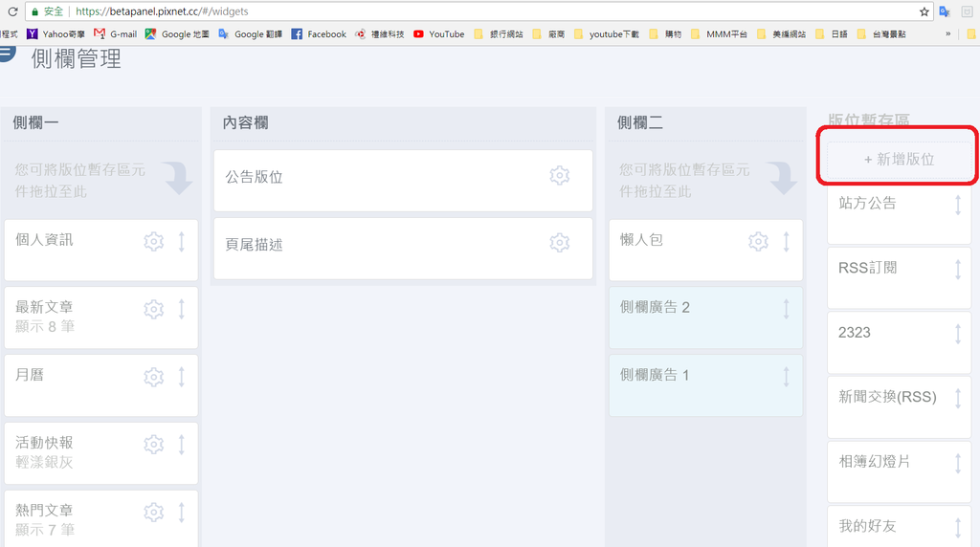Click the move arrow on 相簿幻燈片
The width and height of the screenshot is (980, 547).
(958, 464)
